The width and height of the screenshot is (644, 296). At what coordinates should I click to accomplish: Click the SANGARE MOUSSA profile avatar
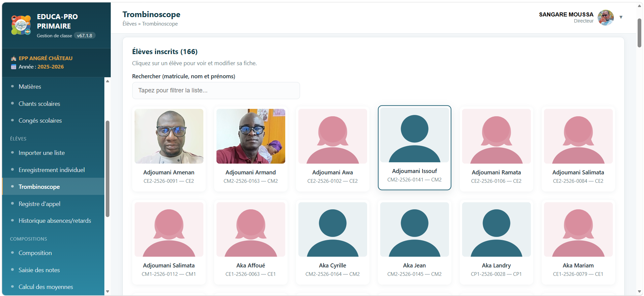coord(606,17)
